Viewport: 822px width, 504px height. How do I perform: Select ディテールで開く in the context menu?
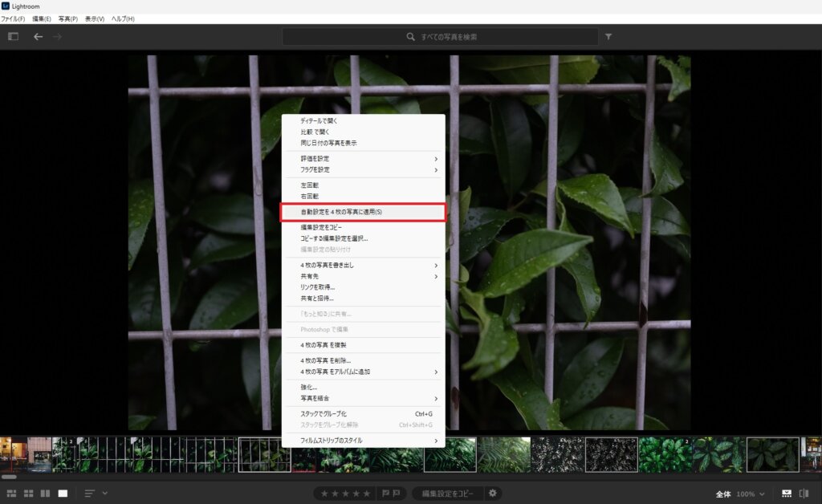click(x=364, y=121)
